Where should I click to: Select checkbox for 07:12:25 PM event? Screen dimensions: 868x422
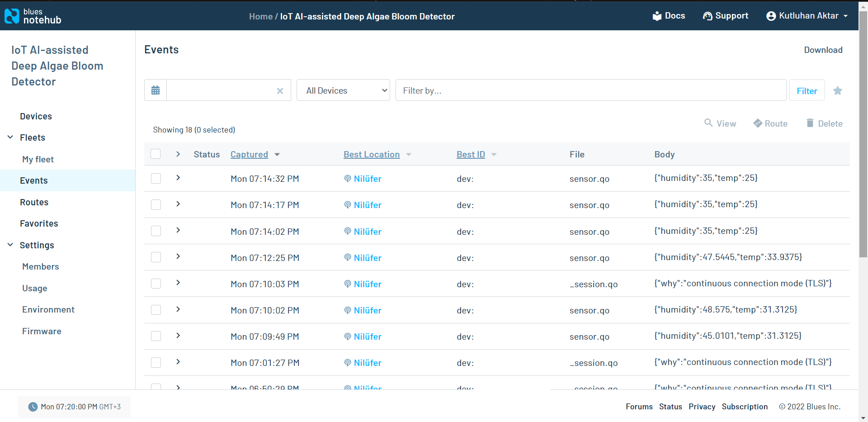coord(156,257)
